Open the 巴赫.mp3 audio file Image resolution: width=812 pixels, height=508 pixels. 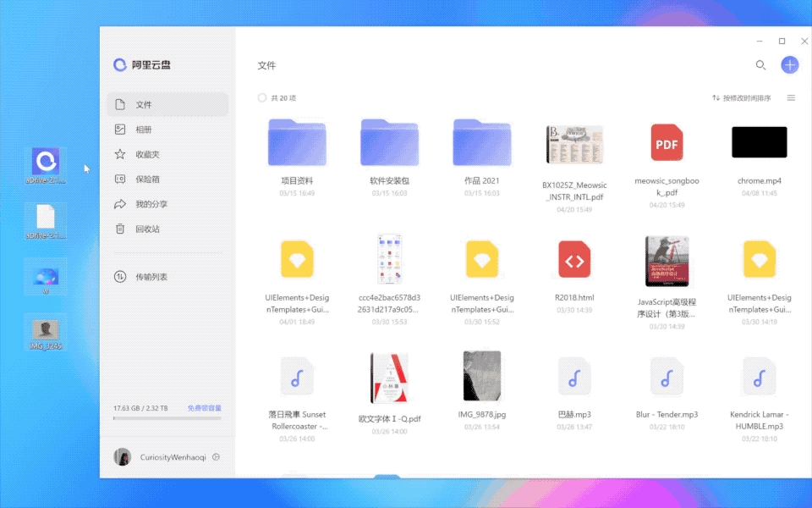click(x=574, y=377)
